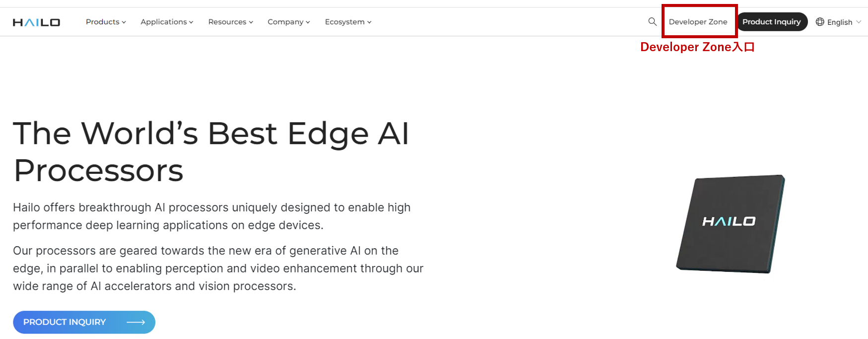This screenshot has width=868, height=339.
Task: Click the arrow icon on PRODUCT INQUIRY button
Action: (x=135, y=322)
